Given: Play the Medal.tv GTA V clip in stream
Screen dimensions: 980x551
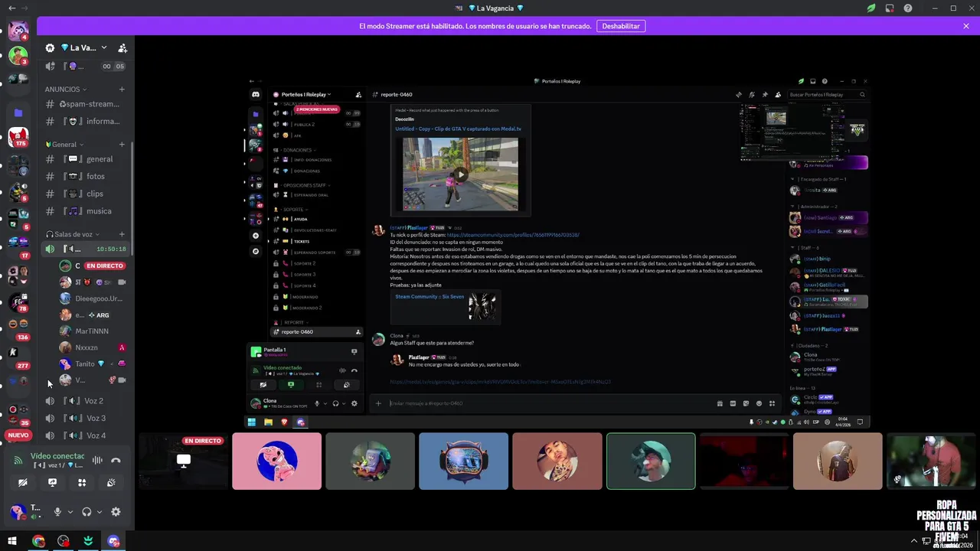Looking at the screenshot, I should click(x=460, y=174).
